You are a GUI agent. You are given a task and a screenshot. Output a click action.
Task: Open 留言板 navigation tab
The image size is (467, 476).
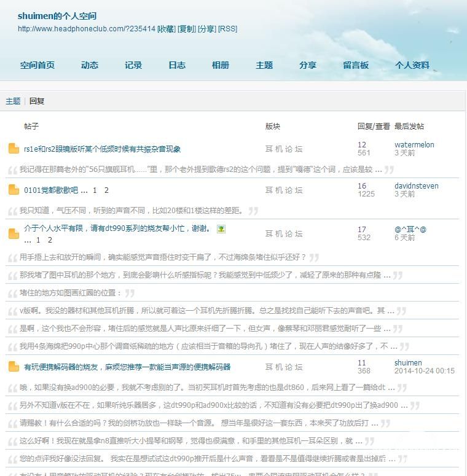[356, 65]
